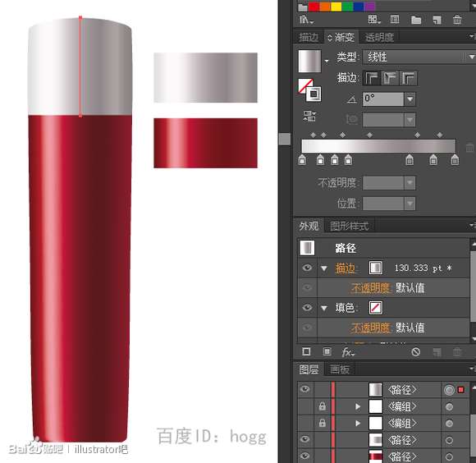Click the gradient fill preview box
Viewport: 476px width, 463px height.
tap(309, 61)
